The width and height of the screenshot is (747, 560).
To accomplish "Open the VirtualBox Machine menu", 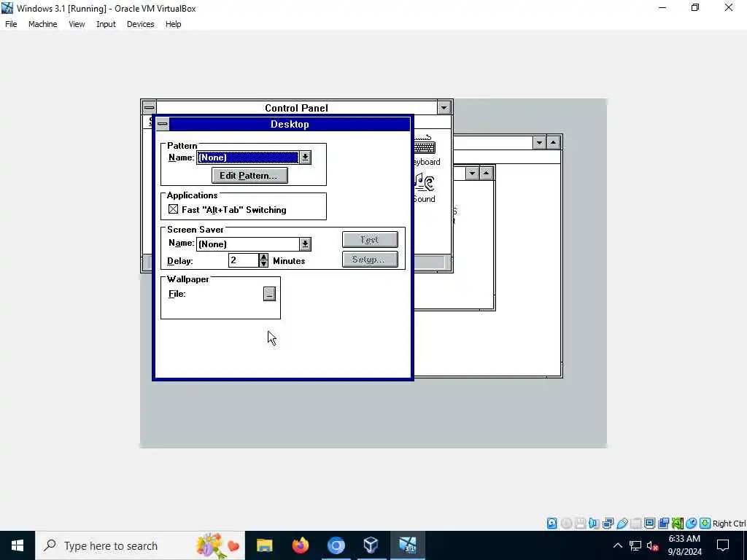I will pyautogui.click(x=43, y=24).
